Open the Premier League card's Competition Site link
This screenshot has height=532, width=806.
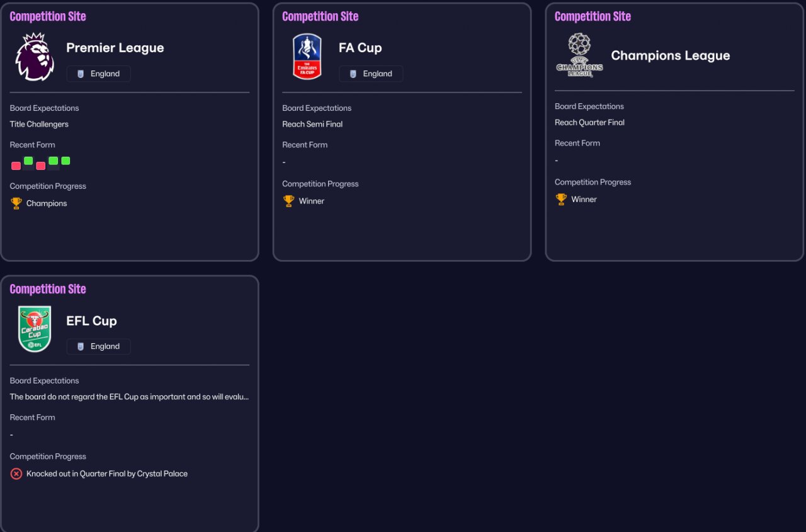tap(48, 16)
